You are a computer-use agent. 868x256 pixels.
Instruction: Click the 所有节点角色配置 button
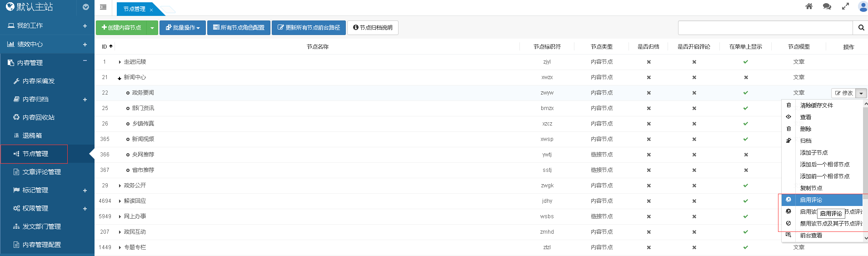tap(239, 28)
